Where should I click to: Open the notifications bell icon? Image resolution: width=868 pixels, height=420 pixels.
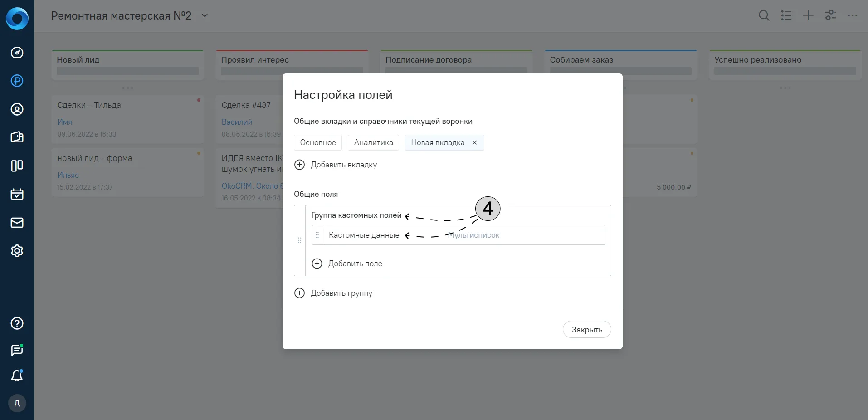click(17, 376)
